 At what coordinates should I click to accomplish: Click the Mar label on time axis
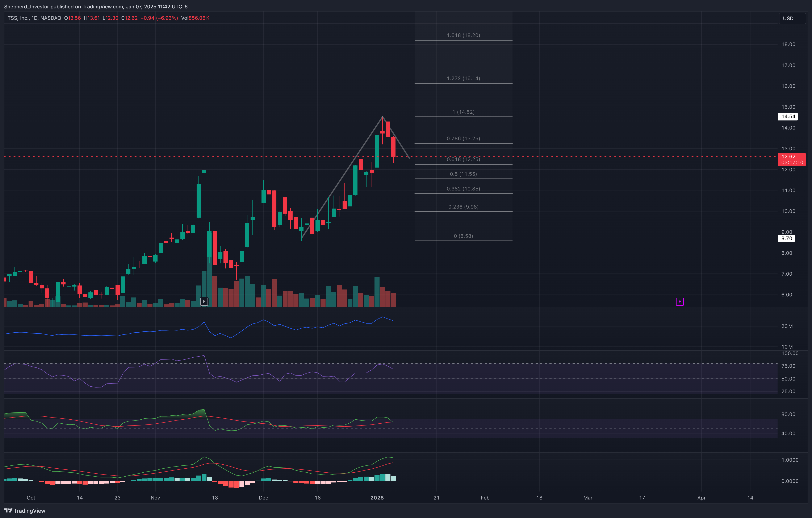(x=588, y=498)
